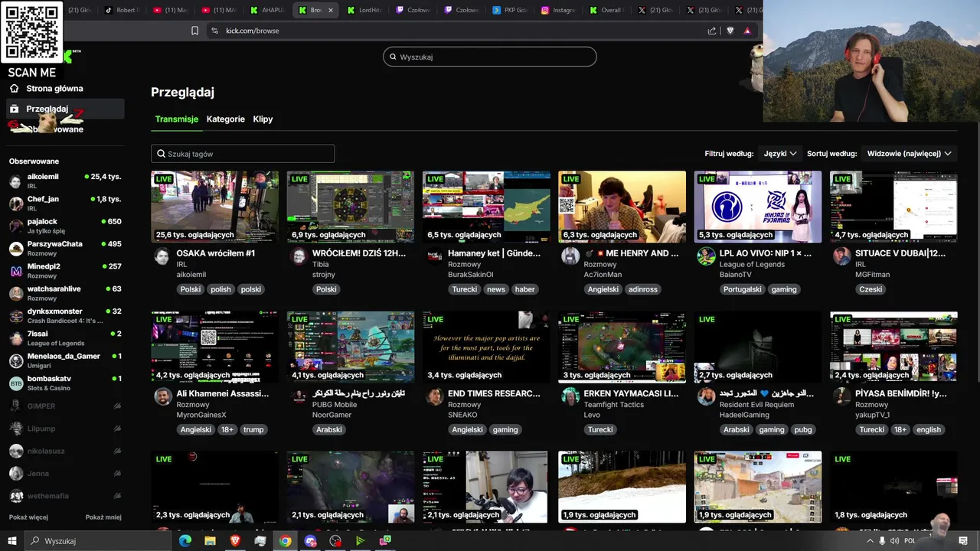Switch to Instagram browser tab
This screenshot has width=980, height=551.
(x=558, y=11)
